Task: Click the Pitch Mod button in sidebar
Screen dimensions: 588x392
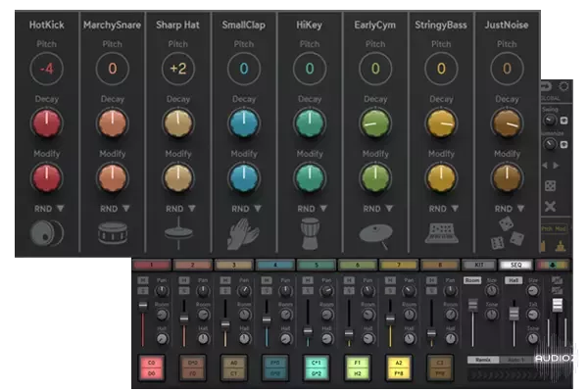Action: tap(554, 228)
